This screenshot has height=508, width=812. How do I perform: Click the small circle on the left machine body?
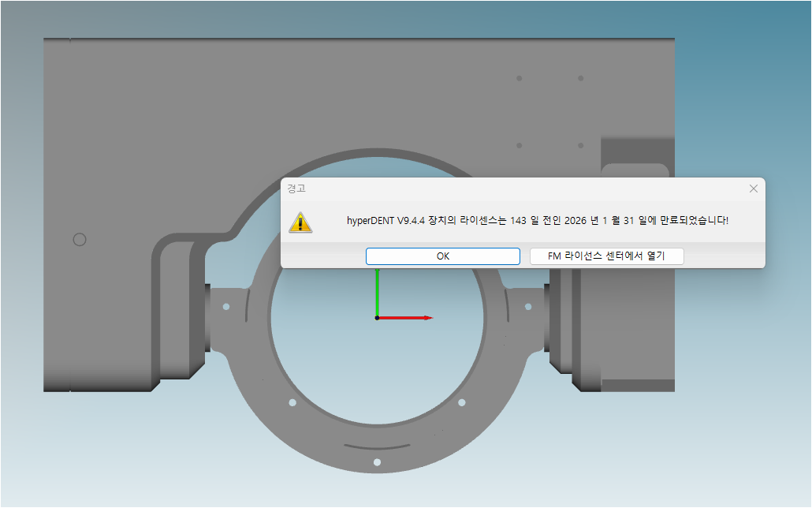79,239
